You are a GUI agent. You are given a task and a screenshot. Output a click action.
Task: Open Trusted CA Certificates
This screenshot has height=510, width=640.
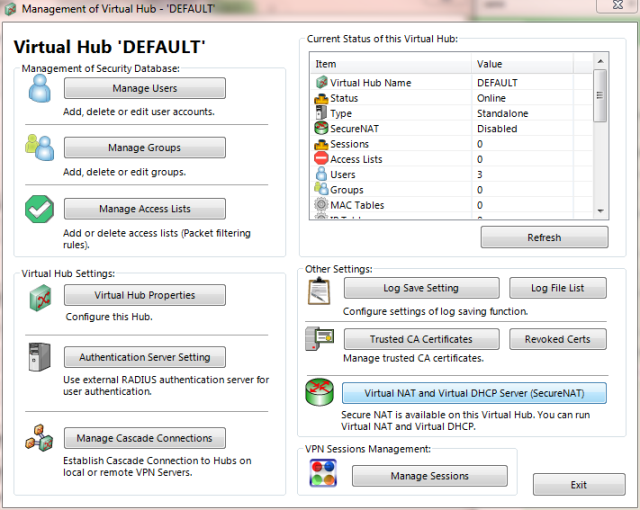point(421,339)
